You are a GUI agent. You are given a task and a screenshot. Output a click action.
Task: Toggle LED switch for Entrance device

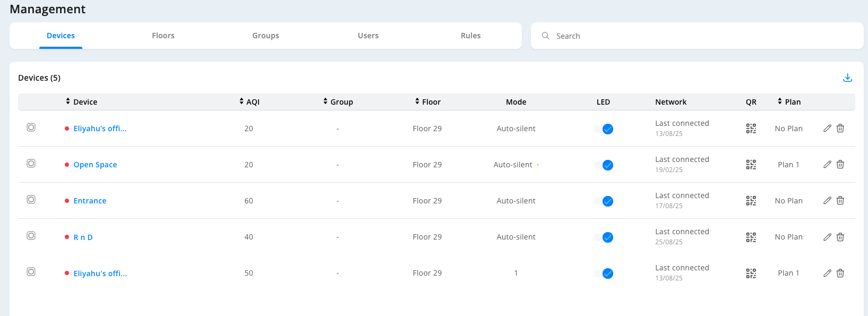pyautogui.click(x=604, y=201)
